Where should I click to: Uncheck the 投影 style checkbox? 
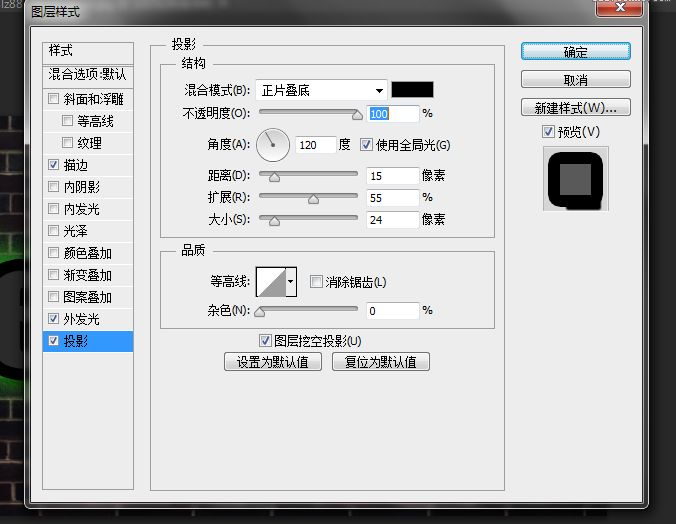[x=53, y=341]
